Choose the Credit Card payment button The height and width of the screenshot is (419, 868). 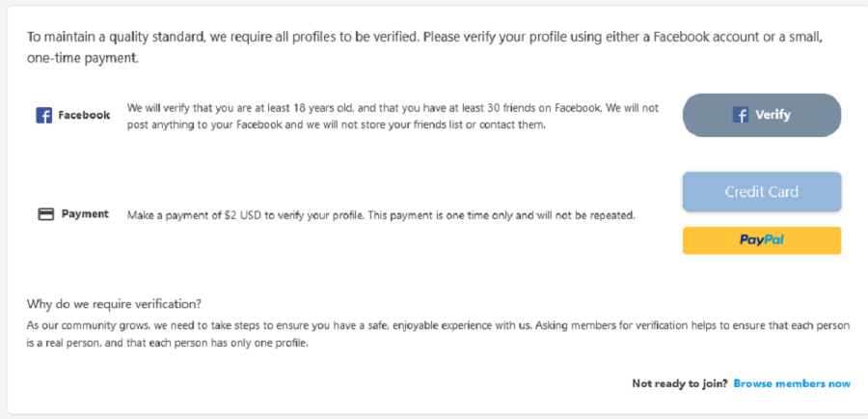pos(762,192)
